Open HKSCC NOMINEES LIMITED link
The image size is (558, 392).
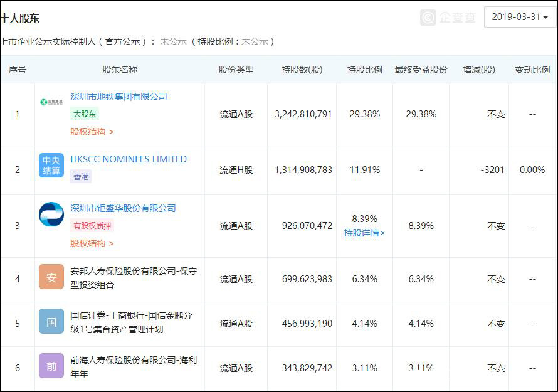pos(129,159)
